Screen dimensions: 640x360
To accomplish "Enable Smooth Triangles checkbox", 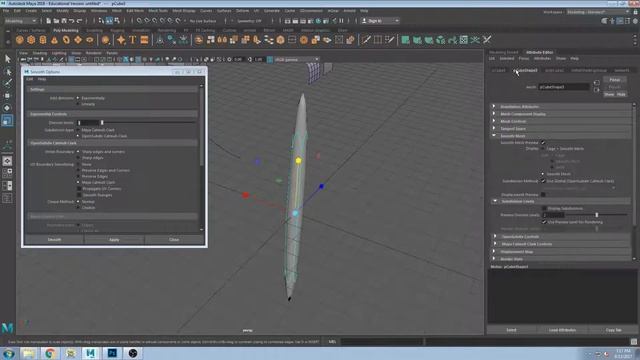I will pos(79,195).
